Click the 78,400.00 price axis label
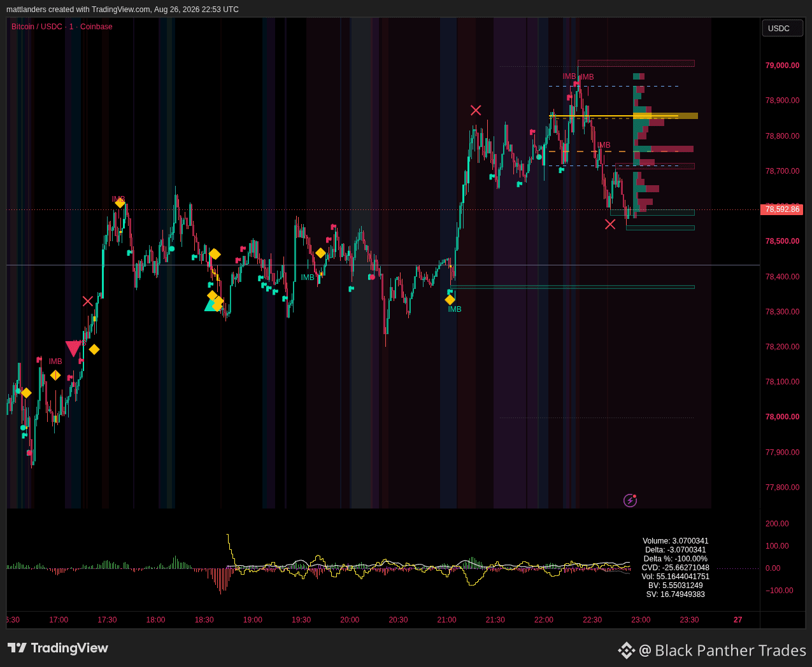812x667 pixels. pyautogui.click(x=782, y=277)
